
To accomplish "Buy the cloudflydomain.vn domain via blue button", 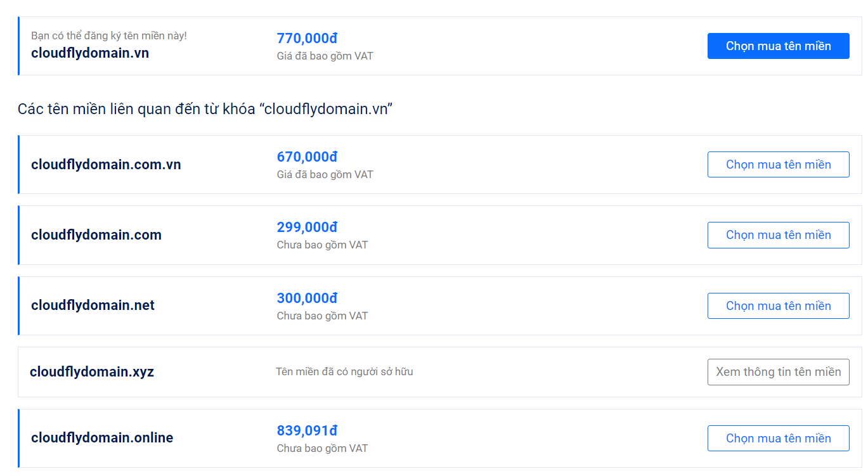I will [x=778, y=46].
